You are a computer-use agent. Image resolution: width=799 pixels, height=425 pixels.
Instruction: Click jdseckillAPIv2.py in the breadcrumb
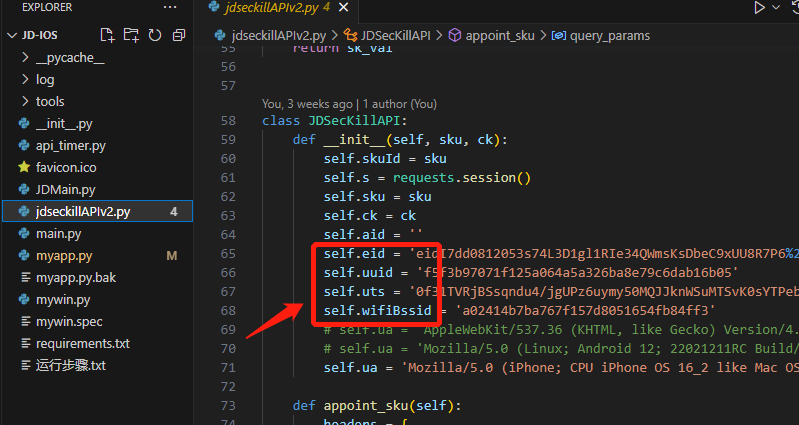click(x=279, y=36)
